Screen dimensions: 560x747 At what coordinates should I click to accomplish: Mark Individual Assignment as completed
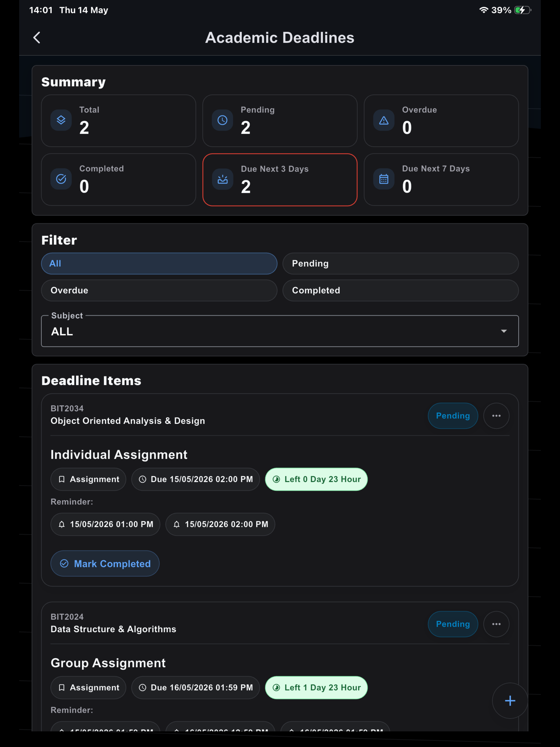tap(105, 564)
